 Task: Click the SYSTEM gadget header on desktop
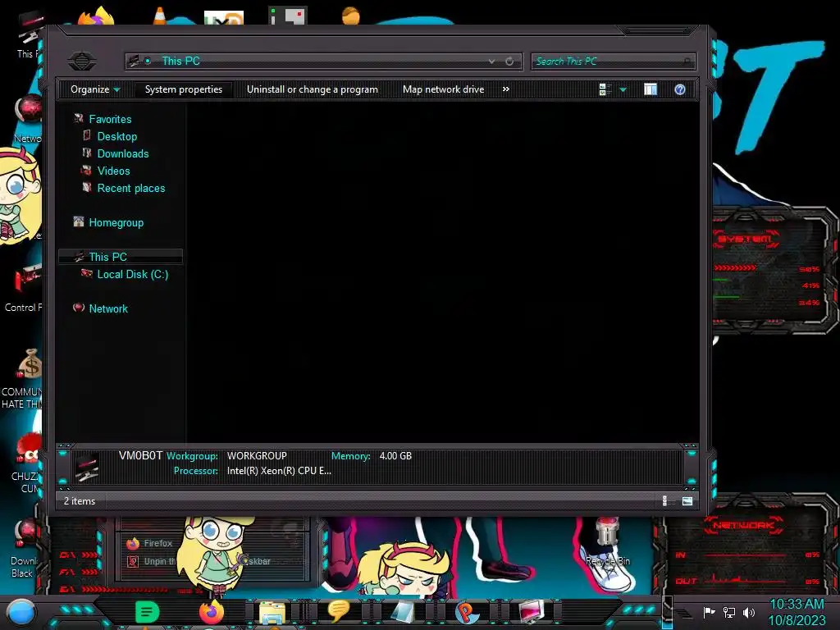point(745,239)
